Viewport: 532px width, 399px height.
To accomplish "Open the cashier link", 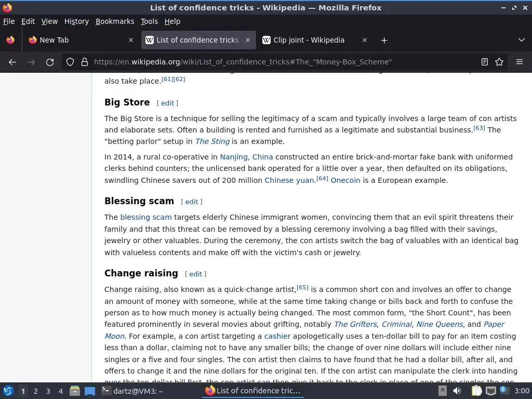I will [277, 336].
